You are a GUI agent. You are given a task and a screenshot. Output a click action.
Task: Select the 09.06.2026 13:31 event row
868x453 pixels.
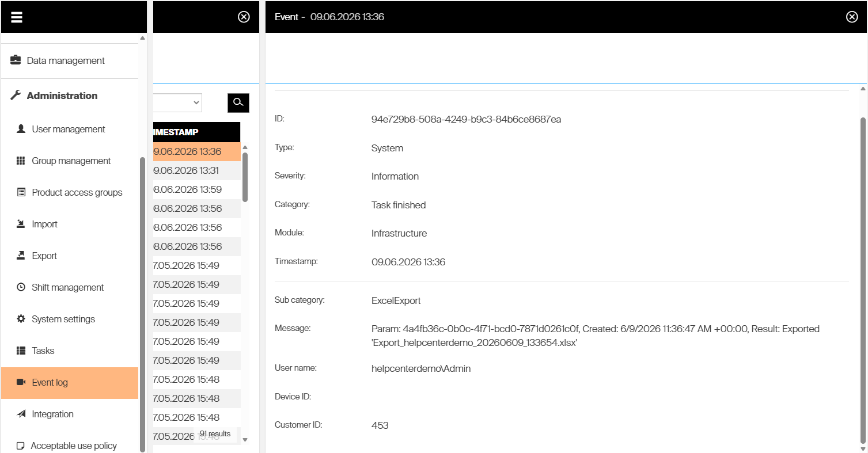point(196,170)
